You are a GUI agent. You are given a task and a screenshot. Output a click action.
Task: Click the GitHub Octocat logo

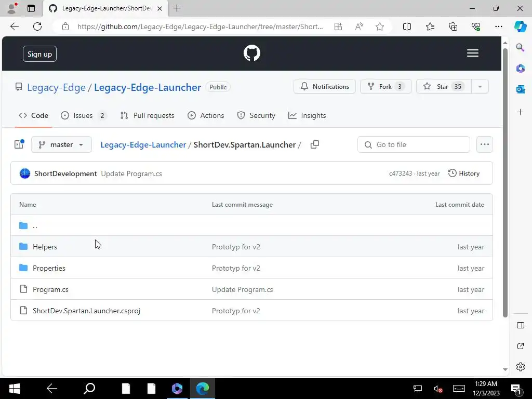[252, 54]
